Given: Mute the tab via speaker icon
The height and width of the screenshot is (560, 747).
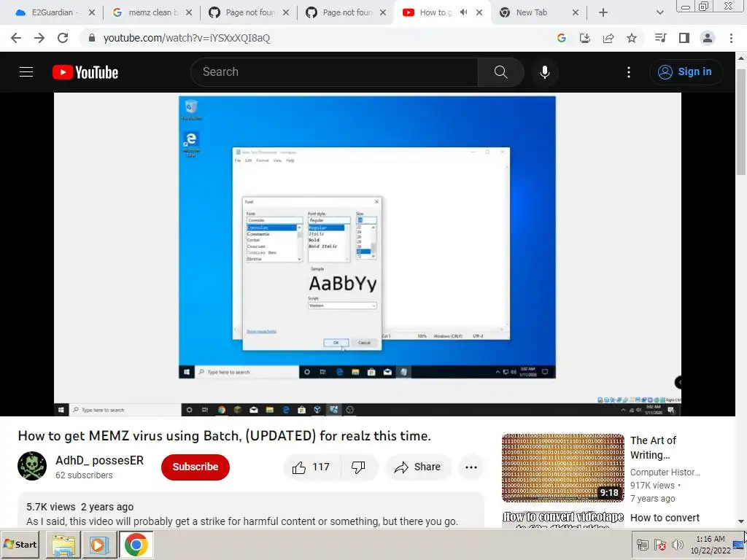Looking at the screenshot, I should click(x=463, y=12).
